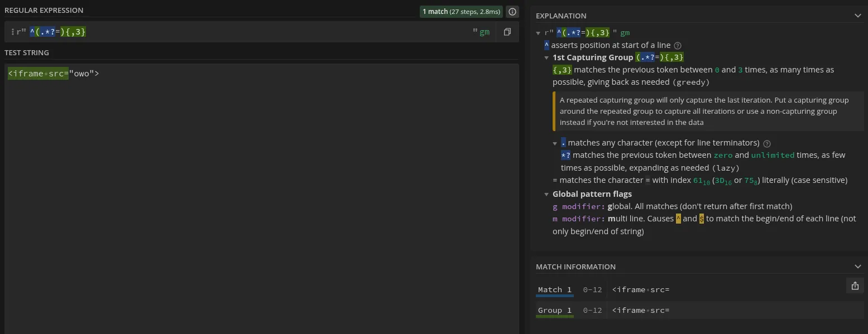Viewport: 868px width, 334px height.
Task: Collapse the MATCH INFORMATION panel
Action: [858, 266]
